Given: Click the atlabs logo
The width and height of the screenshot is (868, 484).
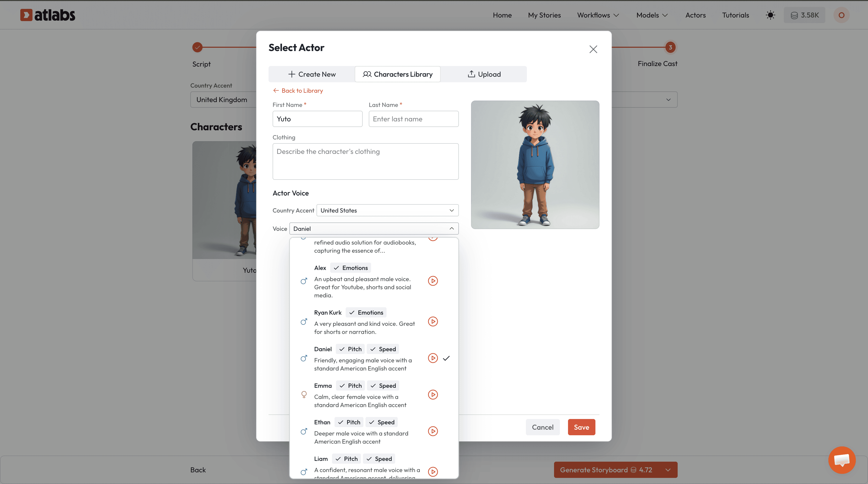Looking at the screenshot, I should click(47, 15).
